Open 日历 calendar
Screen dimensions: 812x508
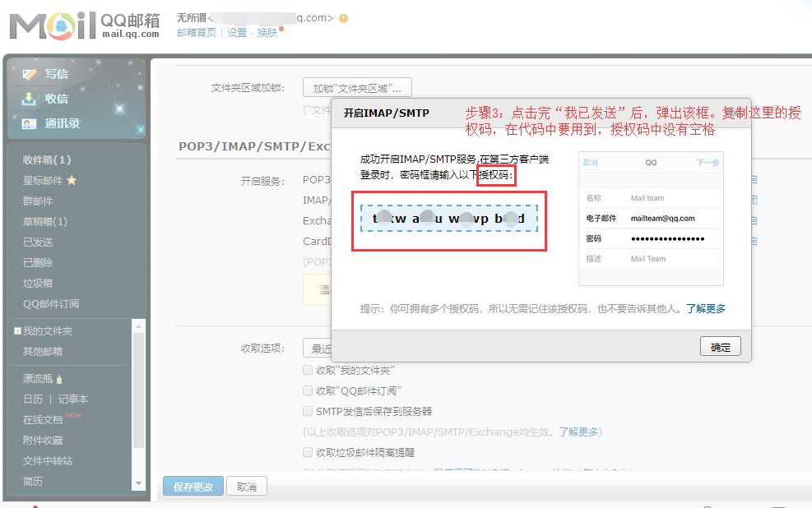[33, 399]
